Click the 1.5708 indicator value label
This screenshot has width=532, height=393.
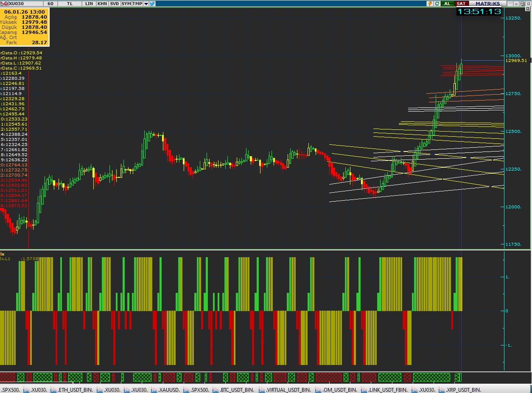(x=30, y=258)
